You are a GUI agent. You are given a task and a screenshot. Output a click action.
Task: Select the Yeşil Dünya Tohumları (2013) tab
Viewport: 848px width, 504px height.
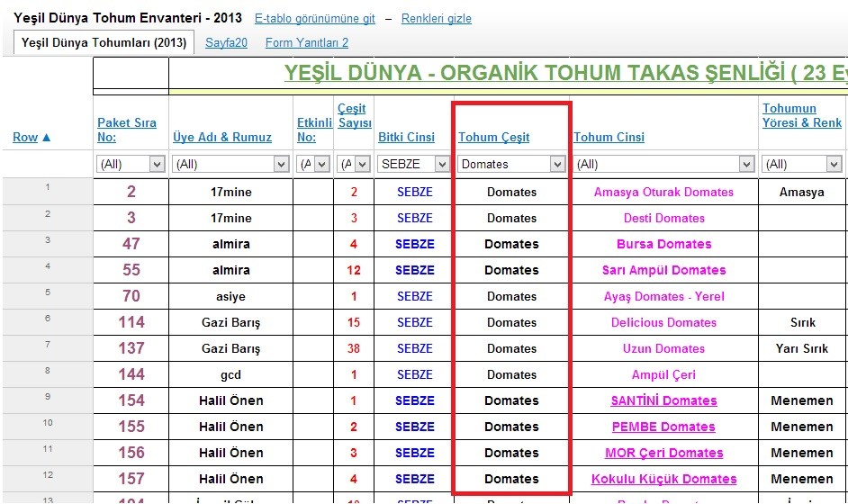tap(104, 42)
